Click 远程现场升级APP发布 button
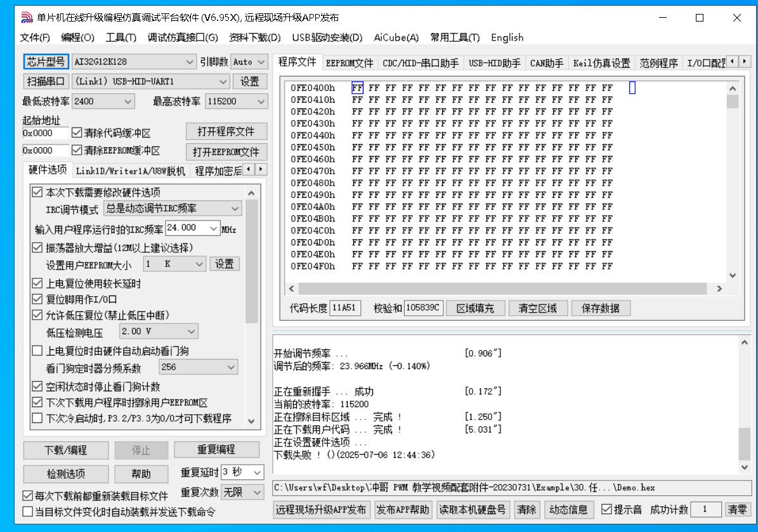Image resolution: width=758 pixels, height=532 pixels. [x=321, y=510]
